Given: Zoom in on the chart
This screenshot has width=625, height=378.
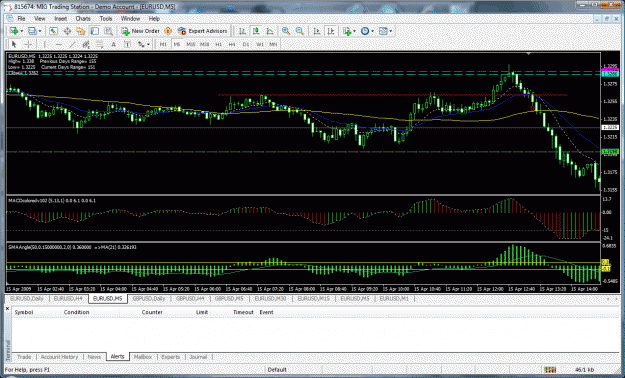Looking at the screenshot, I should pos(286,31).
